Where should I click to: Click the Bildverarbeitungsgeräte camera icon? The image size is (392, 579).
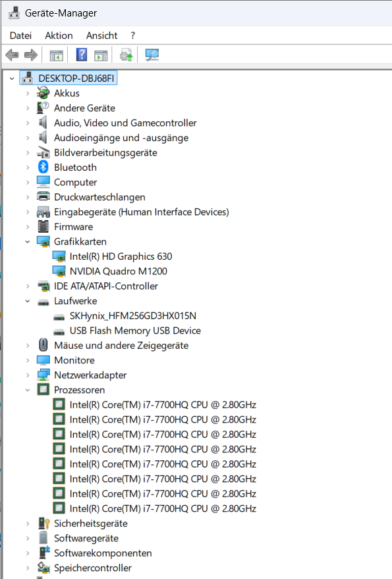coord(43,152)
